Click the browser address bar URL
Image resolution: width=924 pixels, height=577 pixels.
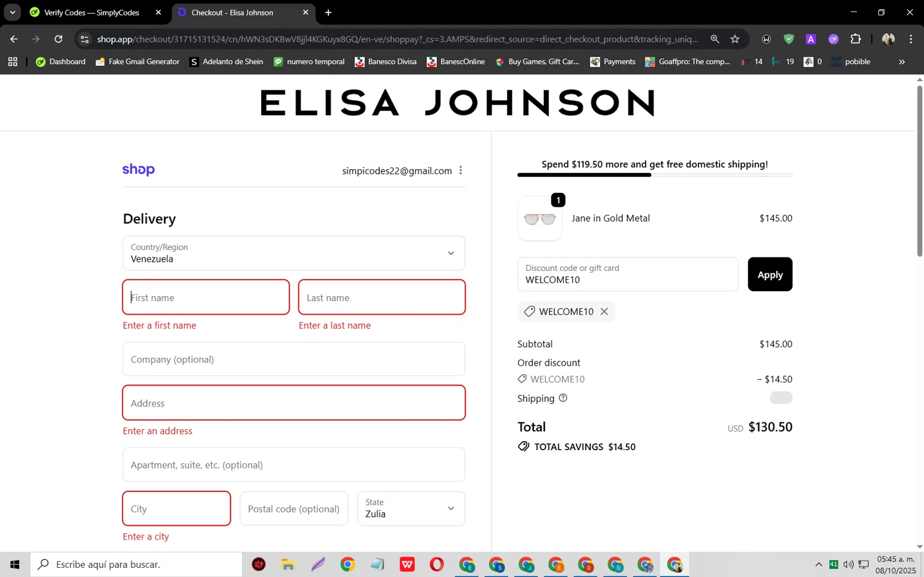point(397,39)
